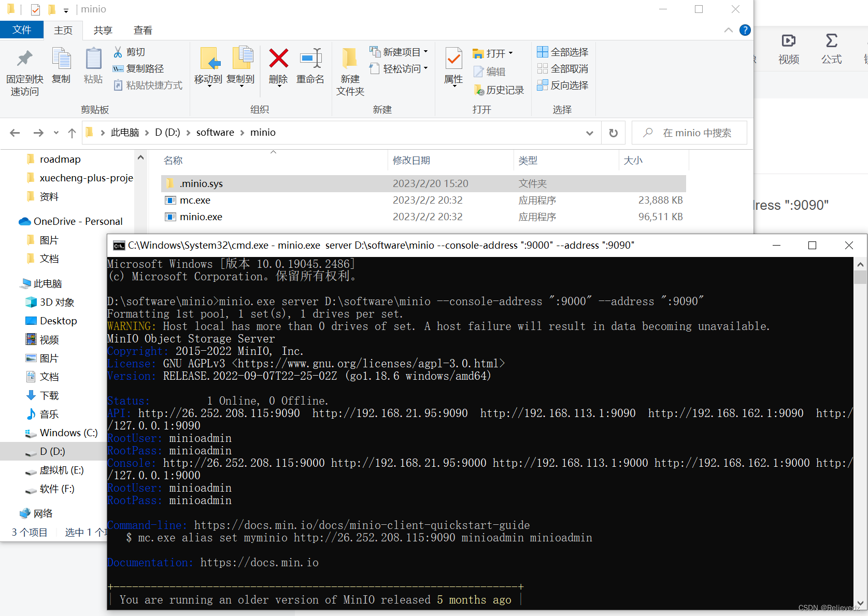Click the Paste (粘贴) ribbon icon
Viewport: 868px width, 616px height.
93,59
